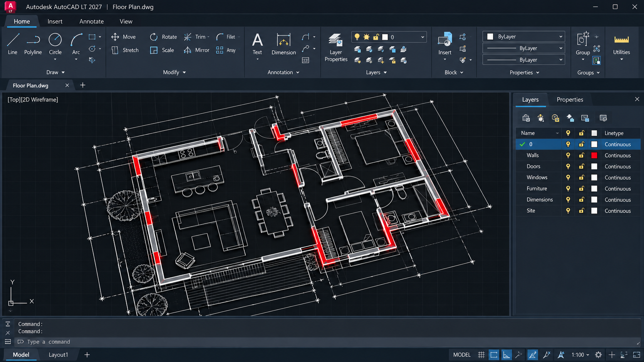This screenshot has height=362, width=644.
Task: Change the Dimensions layer color swatch
Action: (594, 200)
